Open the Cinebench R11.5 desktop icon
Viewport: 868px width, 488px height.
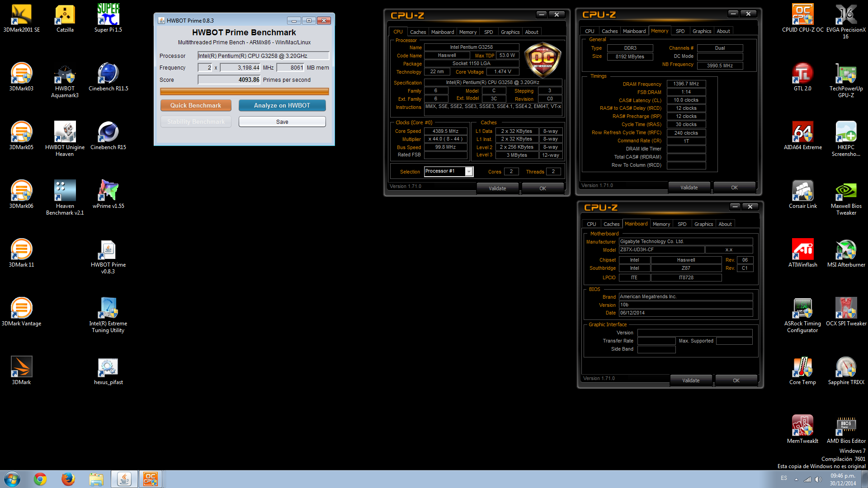[108, 77]
